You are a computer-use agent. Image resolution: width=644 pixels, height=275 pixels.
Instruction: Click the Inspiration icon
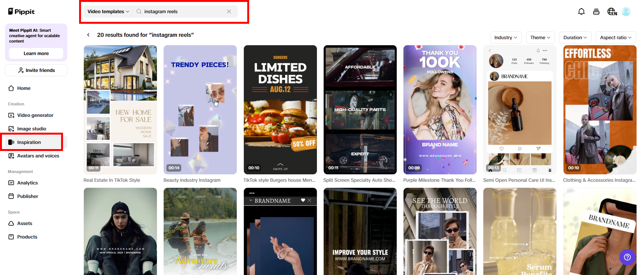(11, 142)
